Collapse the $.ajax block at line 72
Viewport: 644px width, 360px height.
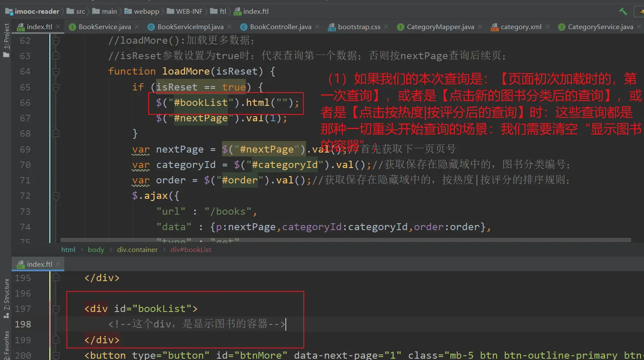point(56,196)
